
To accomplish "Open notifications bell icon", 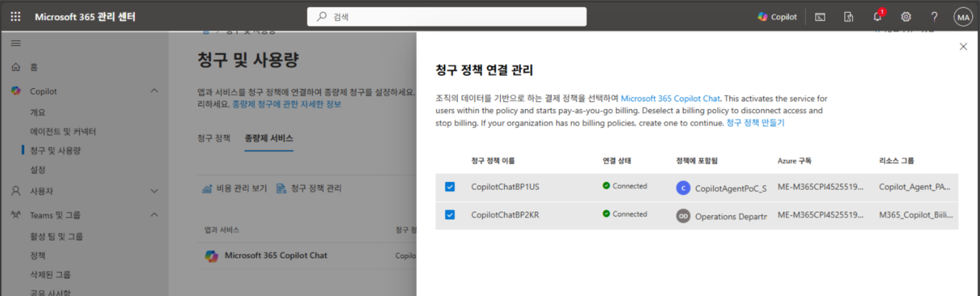I will [877, 16].
